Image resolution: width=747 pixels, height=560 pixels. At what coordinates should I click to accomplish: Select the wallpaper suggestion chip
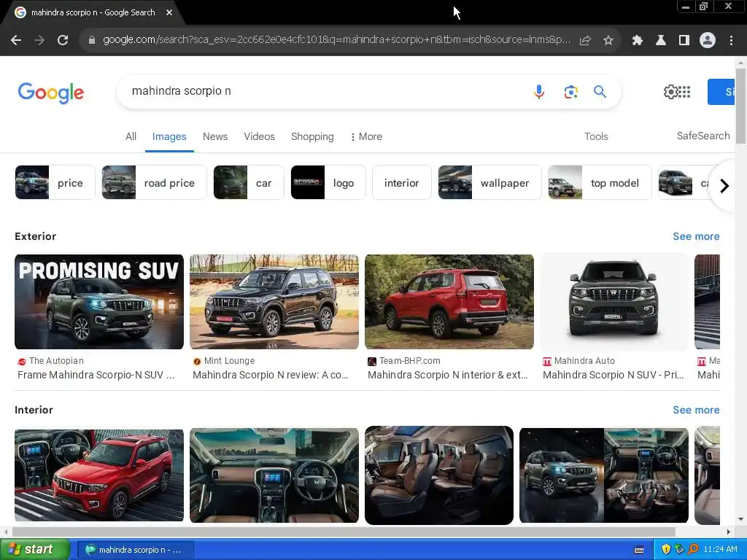[489, 182]
